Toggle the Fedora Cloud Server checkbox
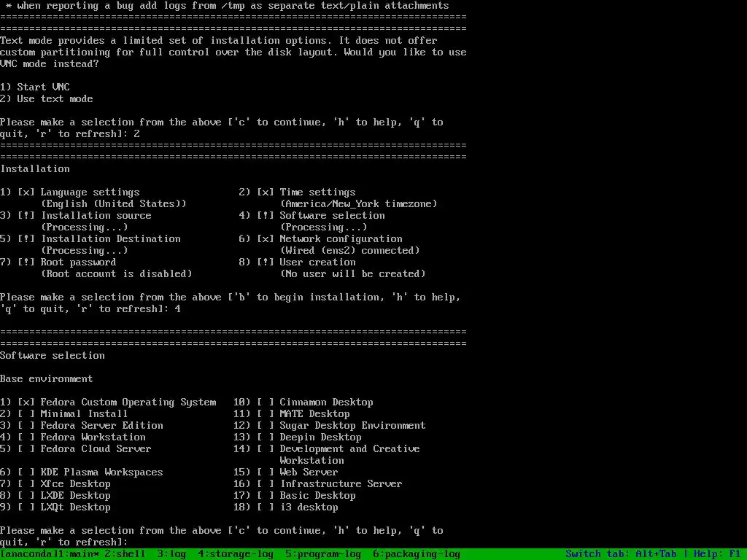This screenshot has width=747, height=560. tap(26, 449)
